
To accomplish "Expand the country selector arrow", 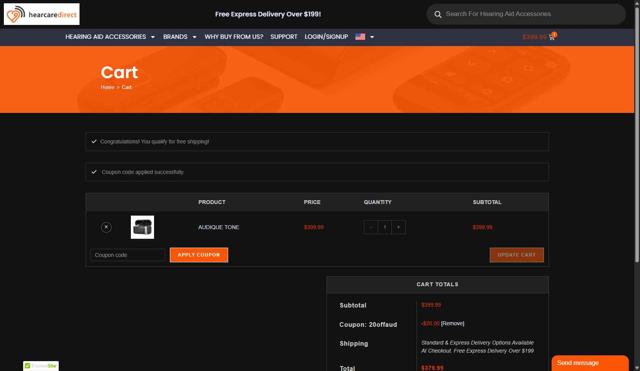I will pyautogui.click(x=372, y=37).
